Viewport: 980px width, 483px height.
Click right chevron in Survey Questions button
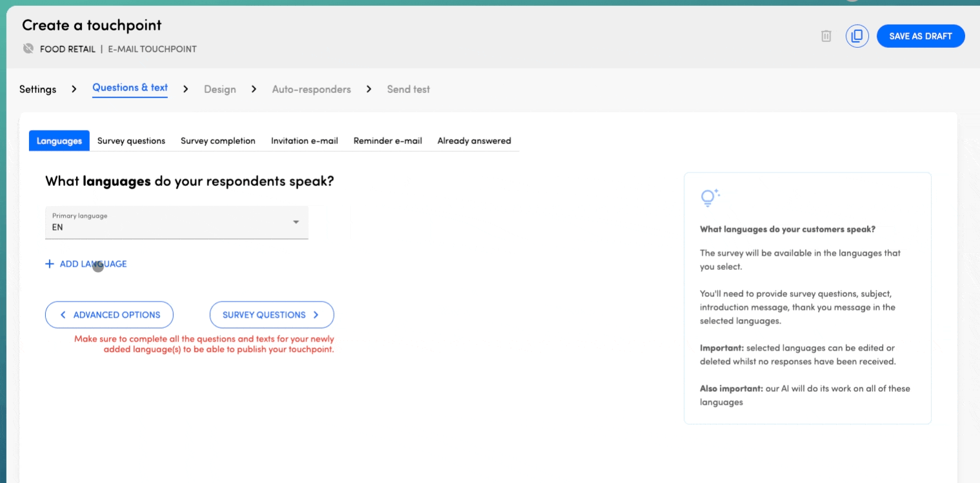pos(316,315)
